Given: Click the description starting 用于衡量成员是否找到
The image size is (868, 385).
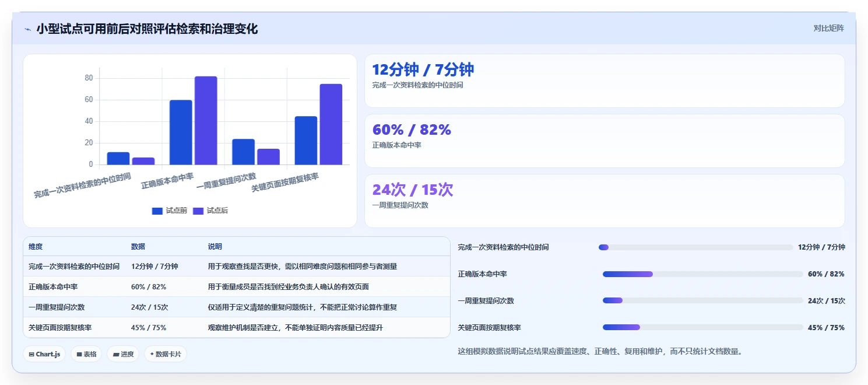Looking at the screenshot, I should (289, 287).
